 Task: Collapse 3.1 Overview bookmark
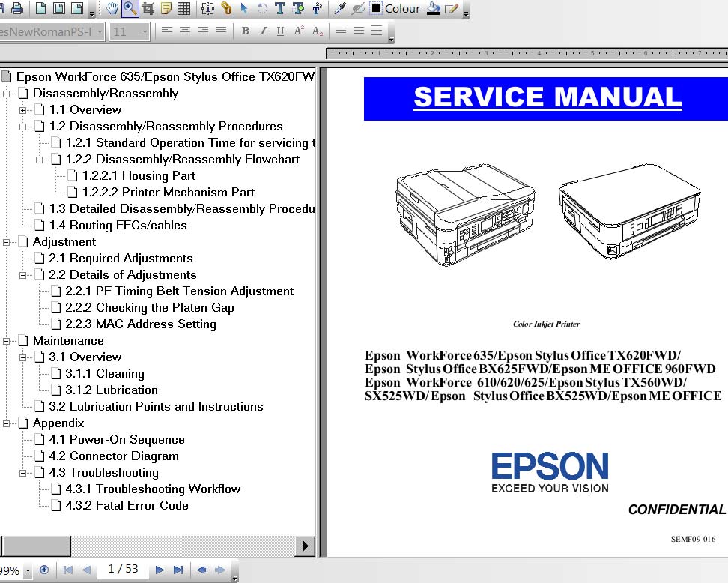tap(22, 357)
